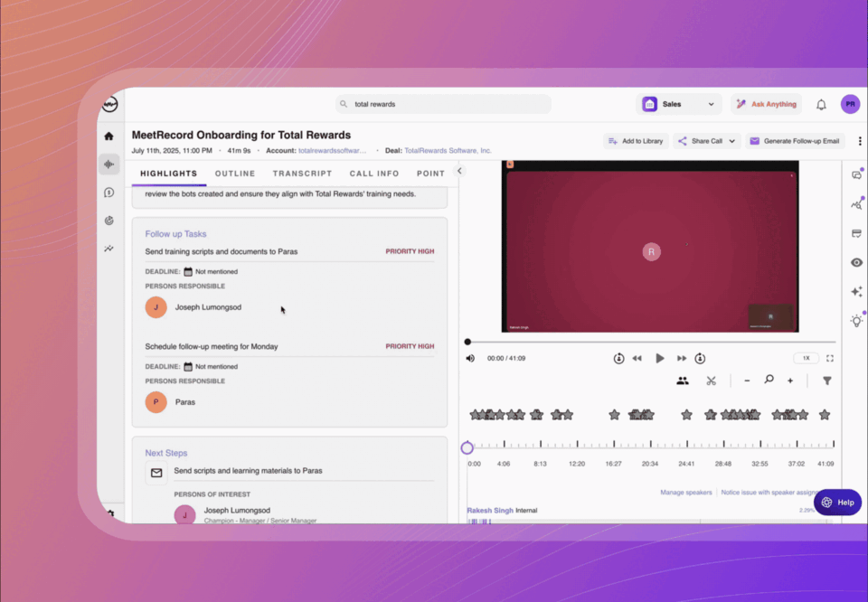Screen dimensions: 868x602
Task: Enter fullscreen video mode
Action: coord(830,359)
